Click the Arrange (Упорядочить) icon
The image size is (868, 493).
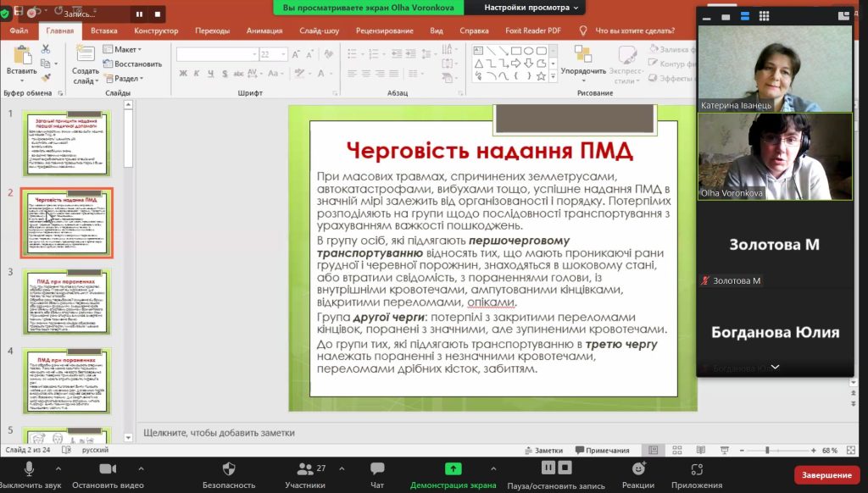(583, 55)
